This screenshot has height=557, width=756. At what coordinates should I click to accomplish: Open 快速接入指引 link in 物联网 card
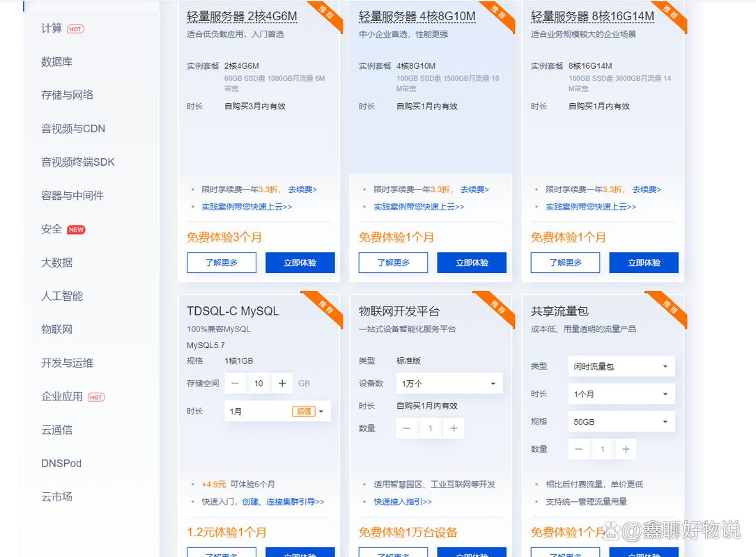click(x=403, y=501)
